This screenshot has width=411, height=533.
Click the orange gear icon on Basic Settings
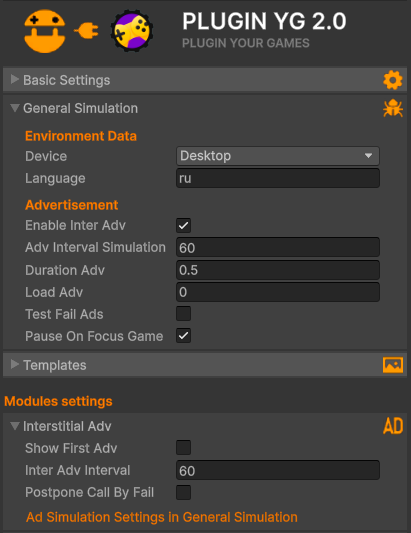point(393,80)
